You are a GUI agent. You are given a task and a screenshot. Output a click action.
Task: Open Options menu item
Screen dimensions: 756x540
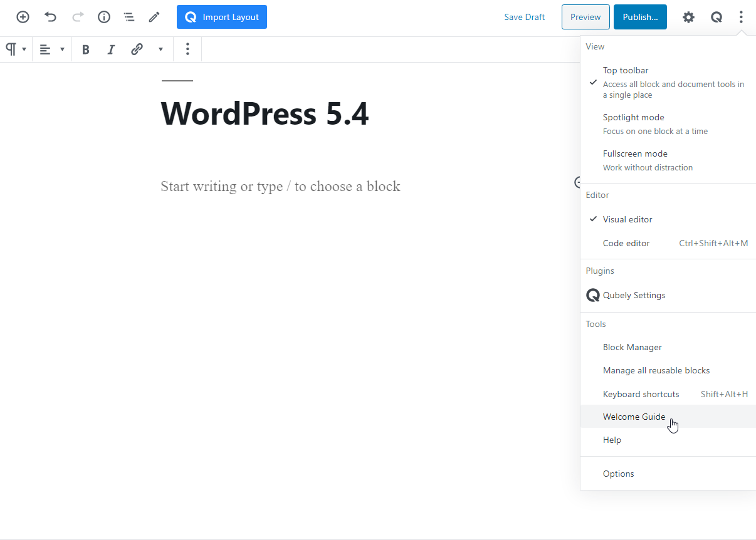[x=668, y=474]
